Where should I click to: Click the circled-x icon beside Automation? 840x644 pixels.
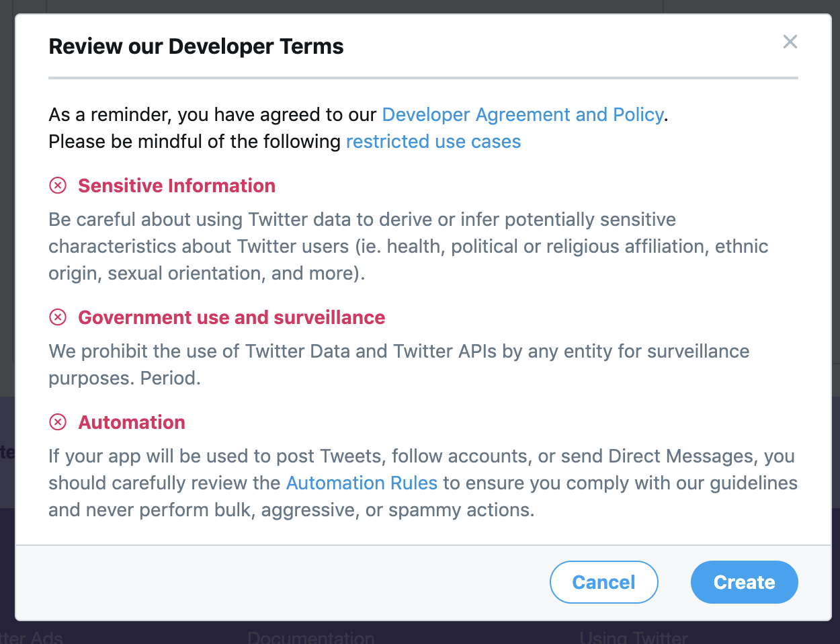tap(58, 422)
